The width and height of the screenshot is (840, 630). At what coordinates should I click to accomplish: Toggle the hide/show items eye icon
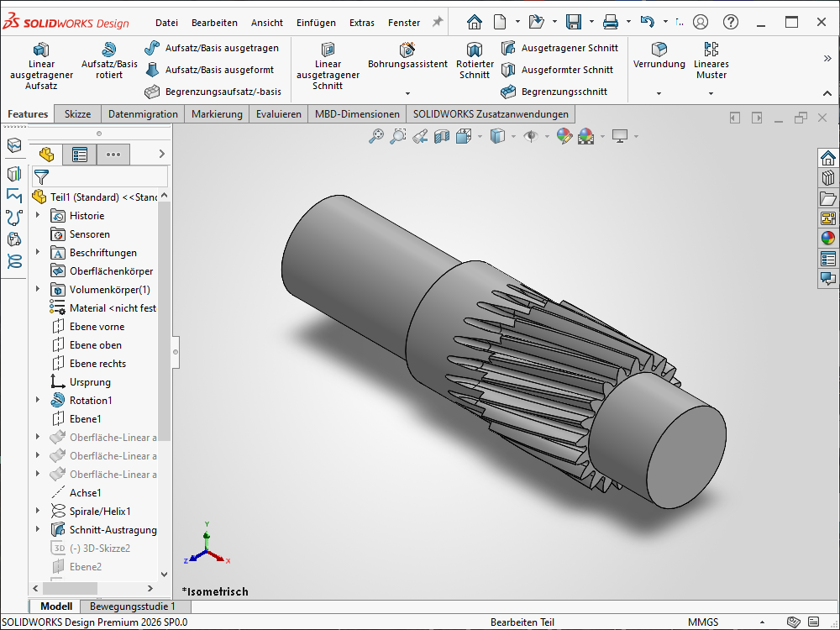(x=530, y=135)
